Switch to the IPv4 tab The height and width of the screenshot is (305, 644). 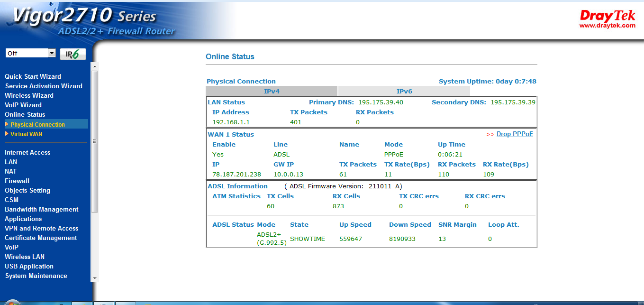point(272,91)
